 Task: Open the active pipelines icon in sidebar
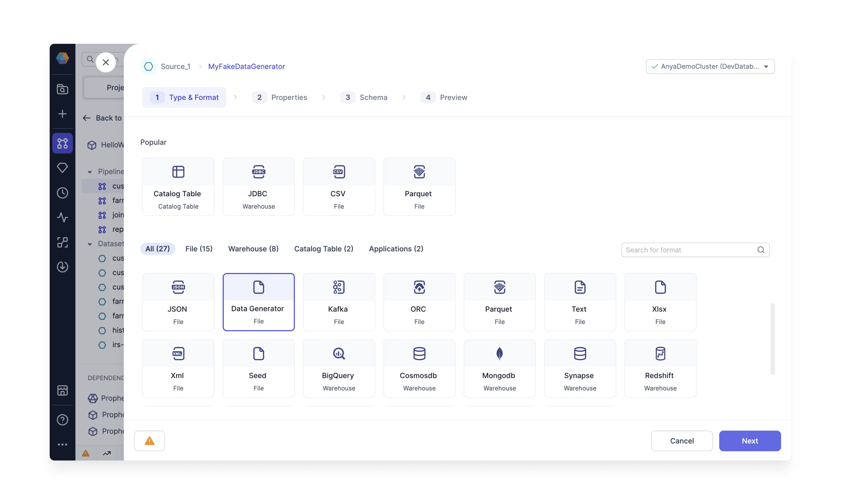62,143
